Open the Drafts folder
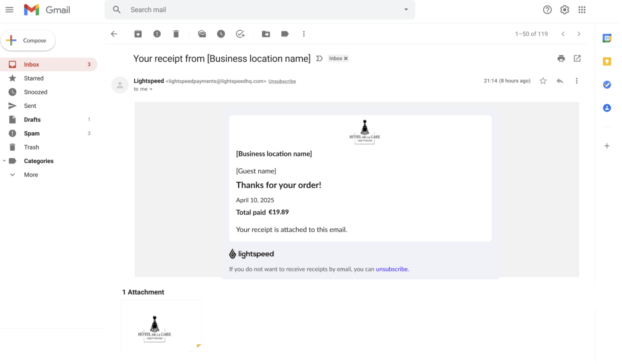 coord(32,119)
